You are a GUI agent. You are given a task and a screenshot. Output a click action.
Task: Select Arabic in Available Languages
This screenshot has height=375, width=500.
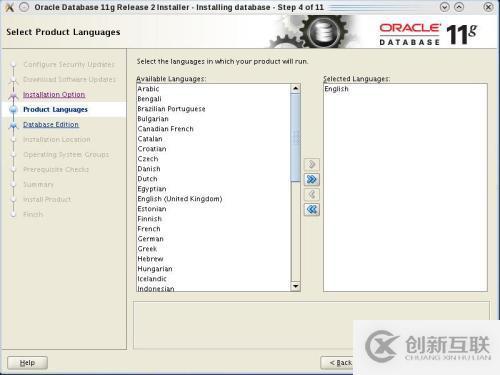214,89
